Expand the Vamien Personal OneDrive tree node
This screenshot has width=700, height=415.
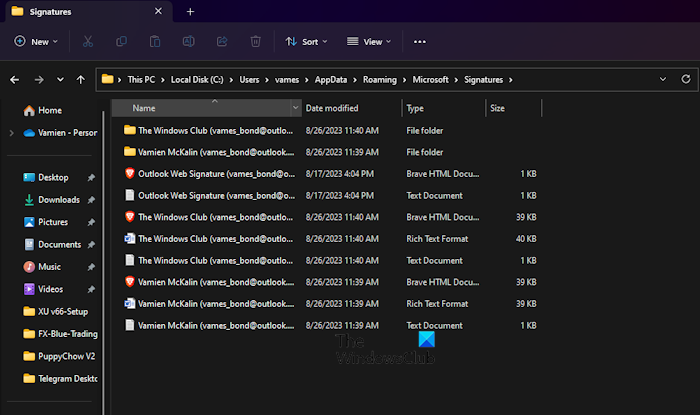tap(11, 132)
